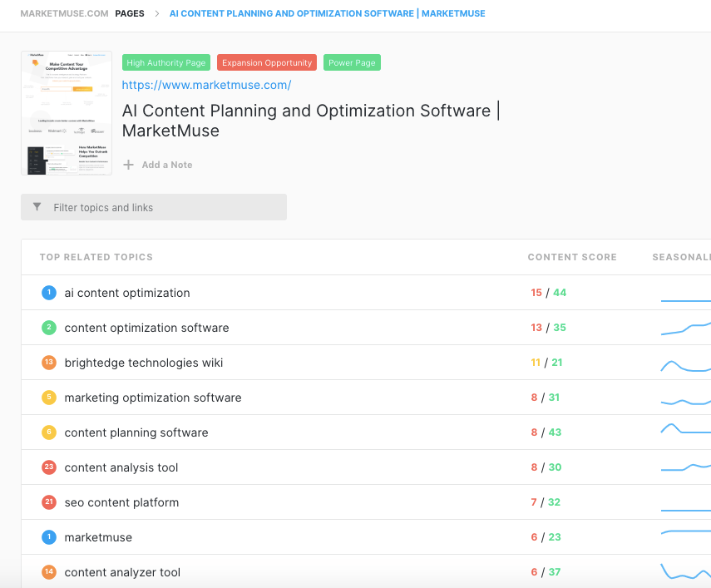711x588 pixels.
Task: Click the High Authority Page tag
Action: click(166, 62)
